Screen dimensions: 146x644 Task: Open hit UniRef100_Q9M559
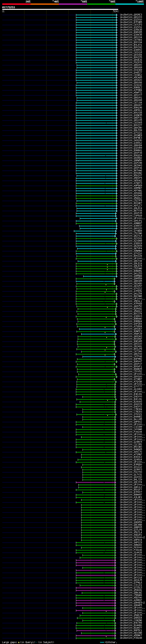tap(131, 278)
